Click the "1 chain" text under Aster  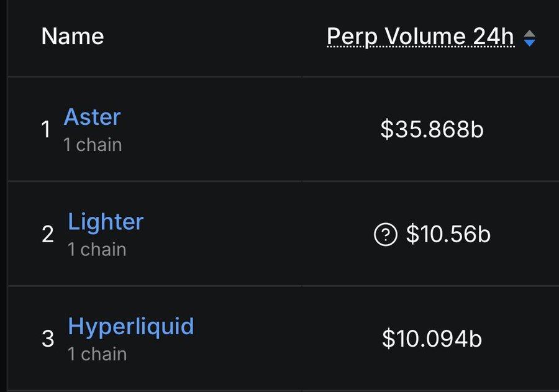coord(93,145)
